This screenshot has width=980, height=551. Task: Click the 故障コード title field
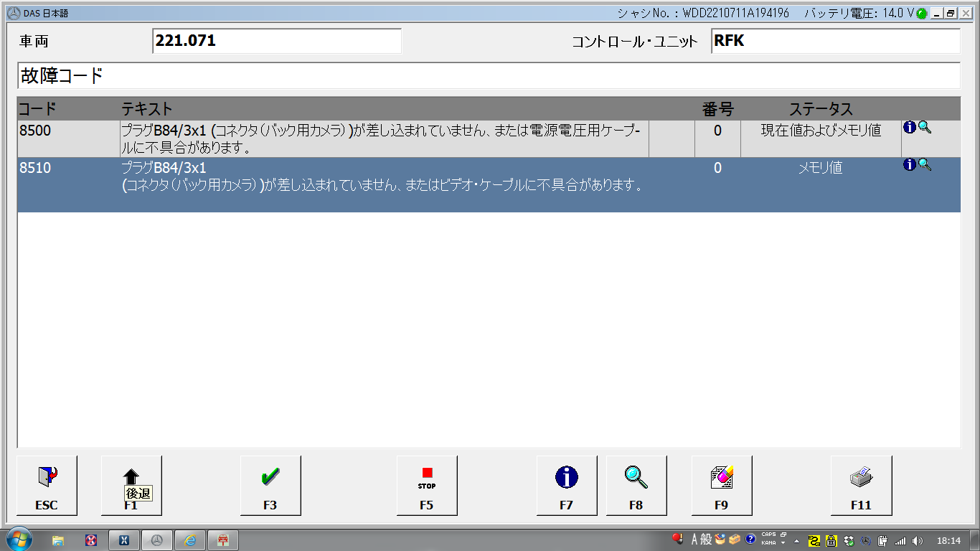489,75
